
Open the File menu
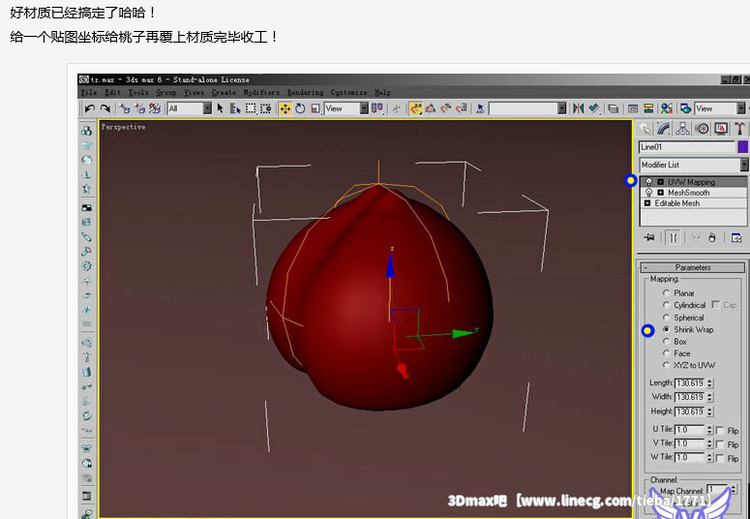point(89,92)
